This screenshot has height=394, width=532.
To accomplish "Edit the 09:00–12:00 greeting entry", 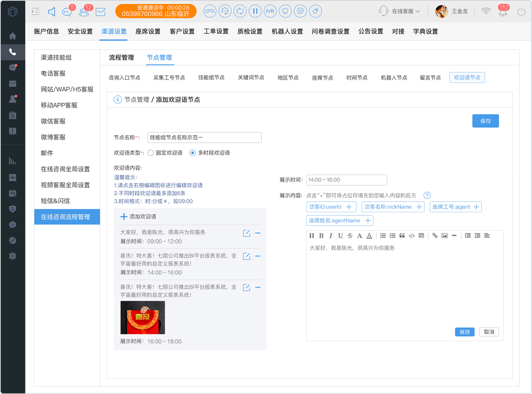I will tap(246, 233).
